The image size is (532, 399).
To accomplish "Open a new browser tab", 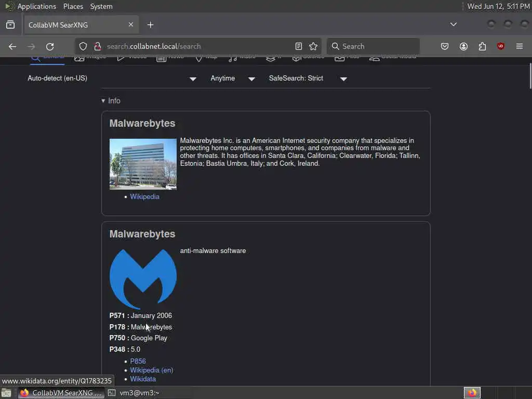I will [x=150, y=25].
